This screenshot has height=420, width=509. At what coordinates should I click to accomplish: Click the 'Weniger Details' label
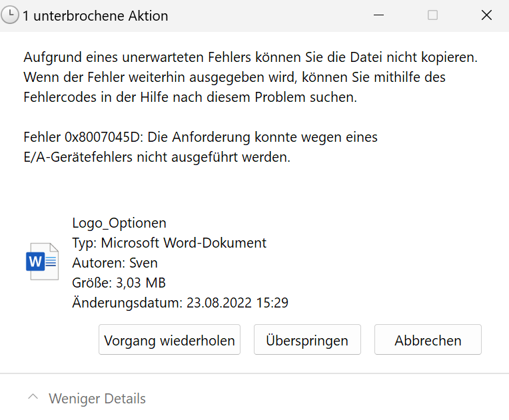97,399
